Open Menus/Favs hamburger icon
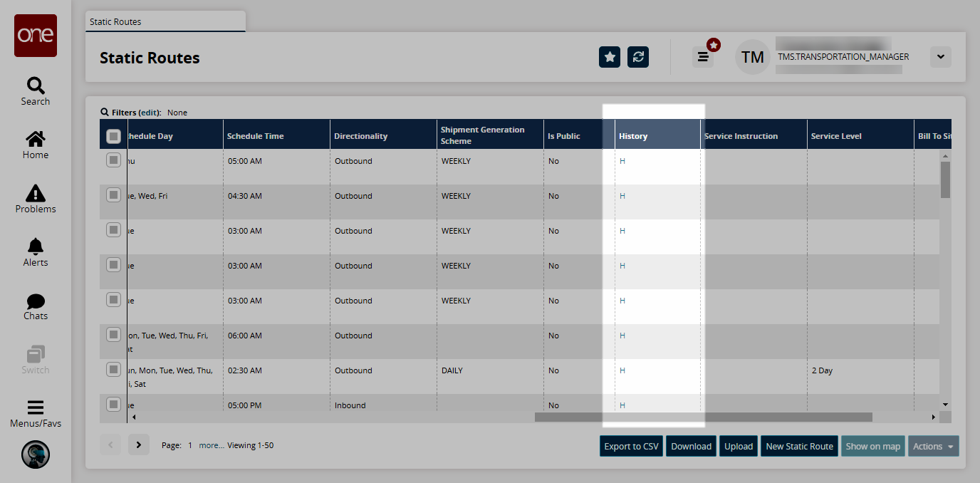980x483 pixels. (36, 414)
